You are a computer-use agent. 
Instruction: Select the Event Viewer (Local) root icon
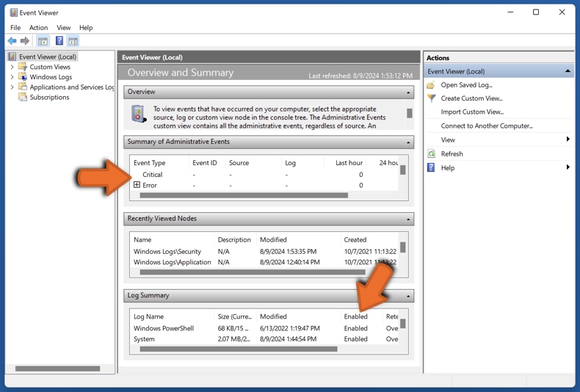click(12, 57)
